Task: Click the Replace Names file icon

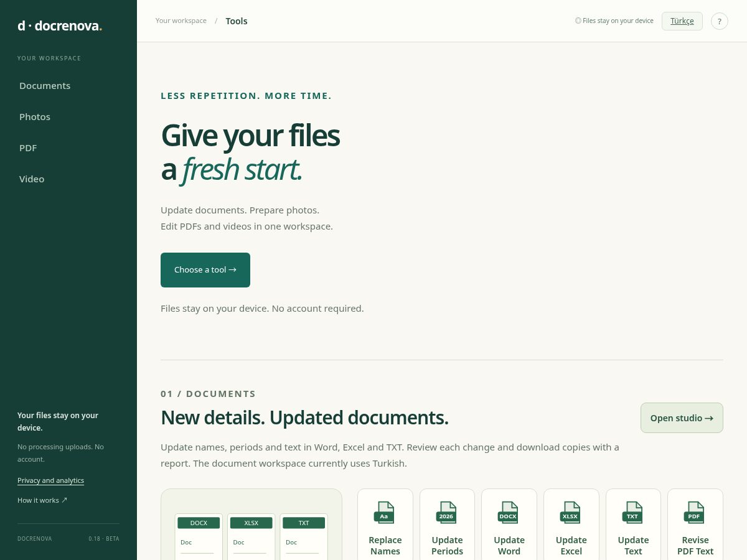Action: pyautogui.click(x=385, y=513)
